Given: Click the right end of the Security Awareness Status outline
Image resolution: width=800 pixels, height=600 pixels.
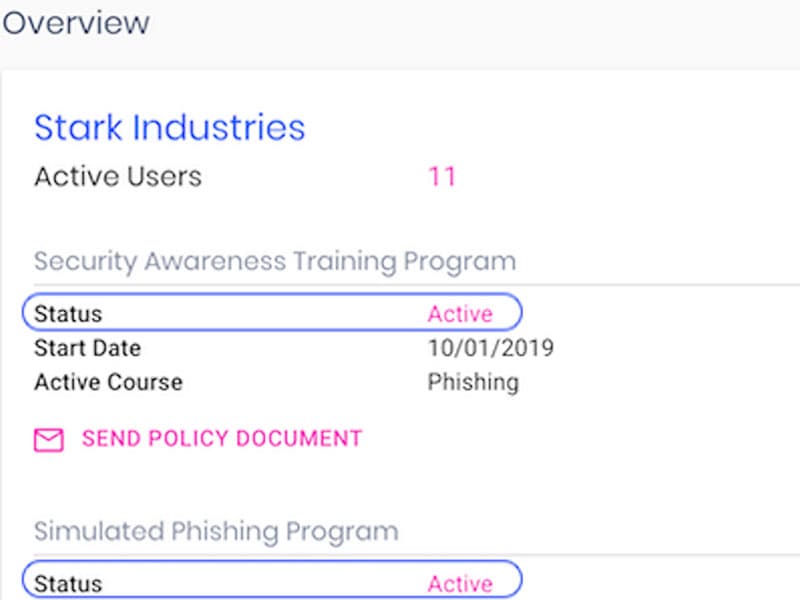Looking at the screenshot, I should tap(519, 313).
